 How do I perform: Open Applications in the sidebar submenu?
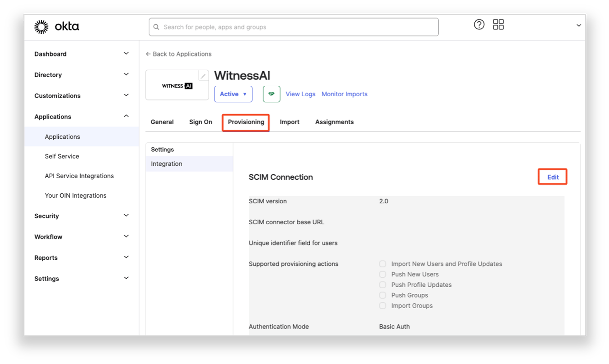(x=82, y=136)
